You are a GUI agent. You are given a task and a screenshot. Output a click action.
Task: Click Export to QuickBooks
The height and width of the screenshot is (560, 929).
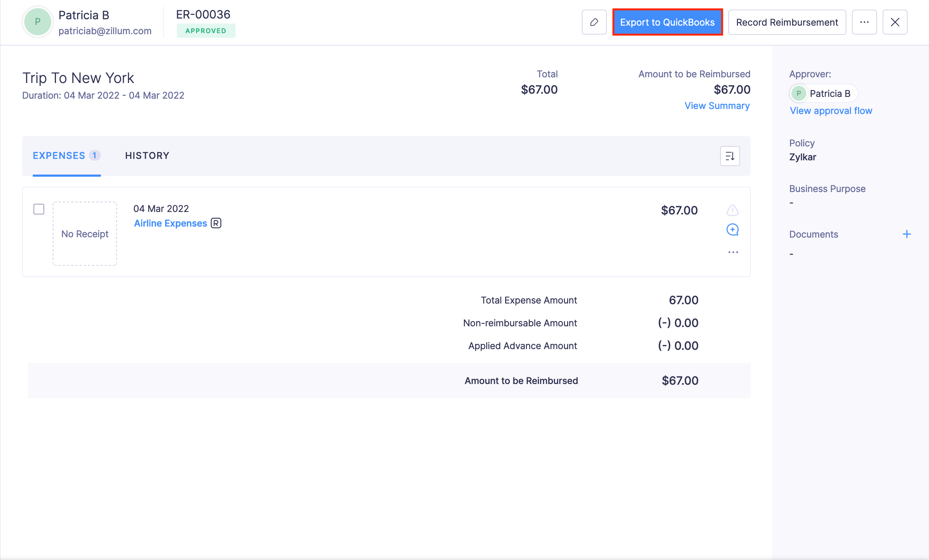click(667, 22)
